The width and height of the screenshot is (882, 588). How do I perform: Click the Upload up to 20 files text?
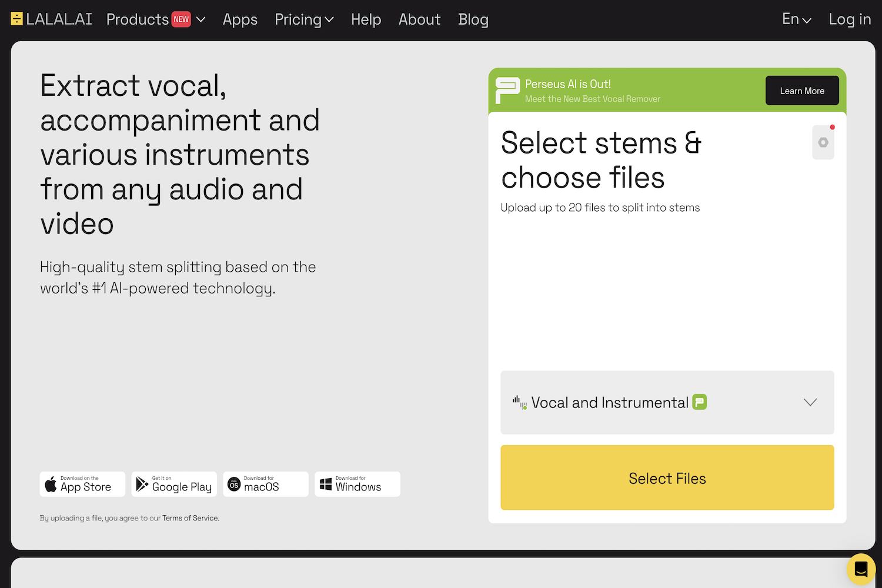pyautogui.click(x=600, y=208)
